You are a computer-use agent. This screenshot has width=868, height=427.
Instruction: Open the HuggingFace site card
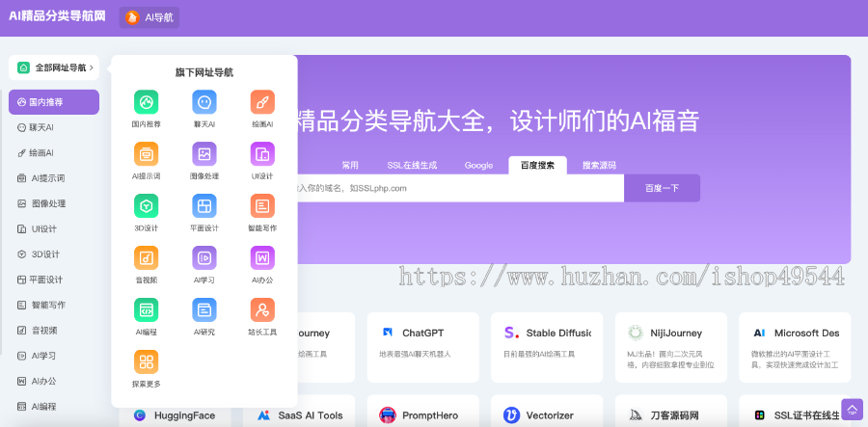pyautogui.click(x=175, y=417)
